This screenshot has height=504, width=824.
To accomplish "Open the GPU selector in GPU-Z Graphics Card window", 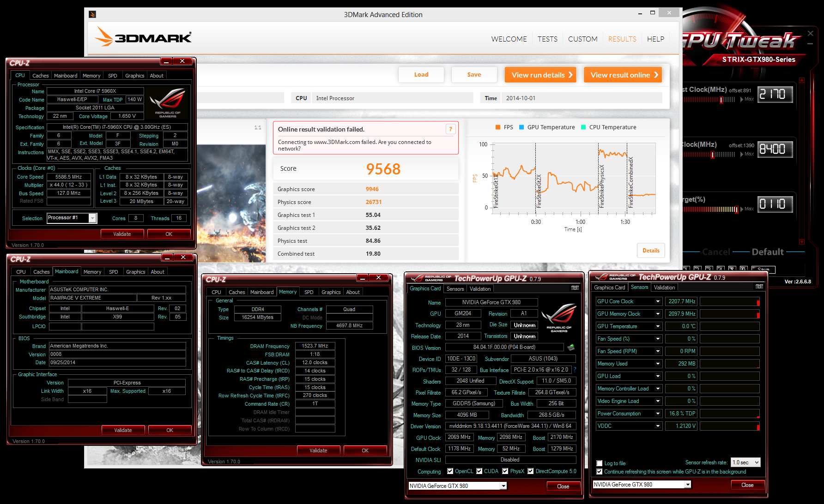I will (x=503, y=486).
